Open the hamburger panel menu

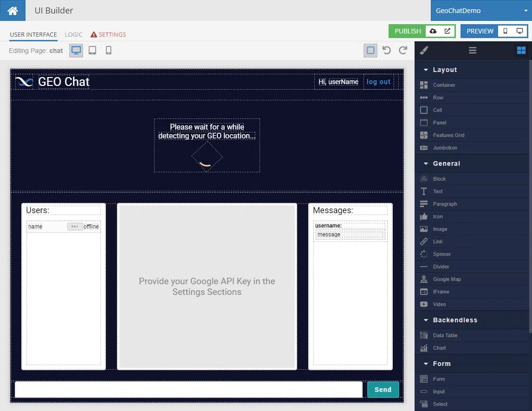coord(472,50)
